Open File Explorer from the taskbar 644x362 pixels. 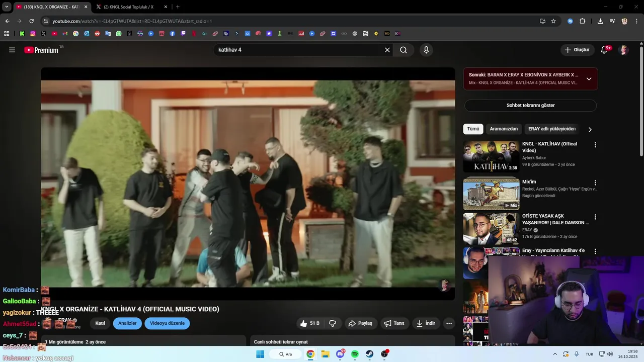click(x=325, y=354)
